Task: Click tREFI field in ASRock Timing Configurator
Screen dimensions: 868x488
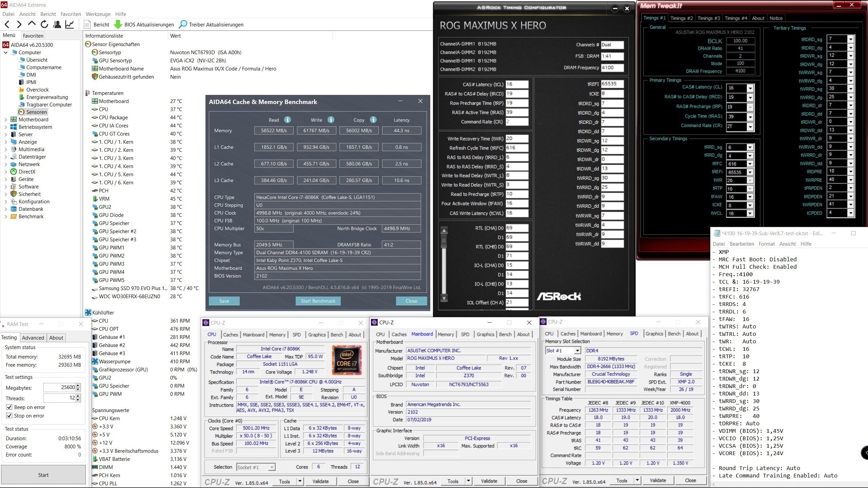Action: coord(612,84)
